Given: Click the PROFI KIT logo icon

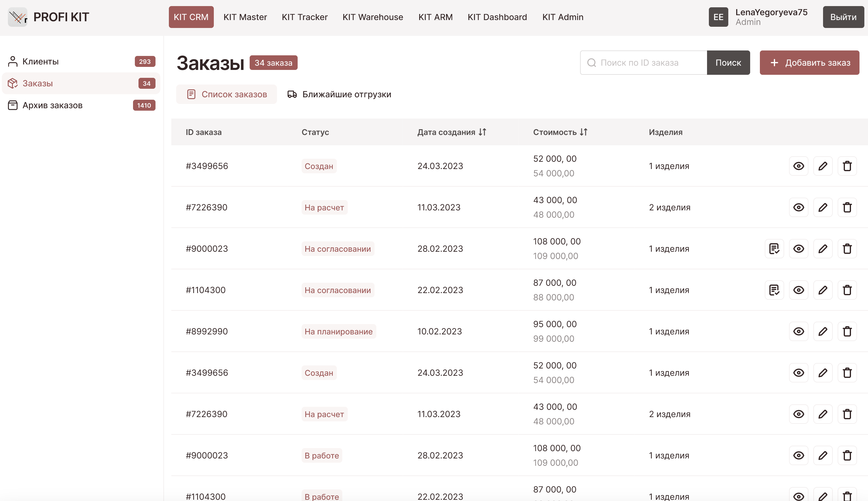Looking at the screenshot, I should (18, 17).
